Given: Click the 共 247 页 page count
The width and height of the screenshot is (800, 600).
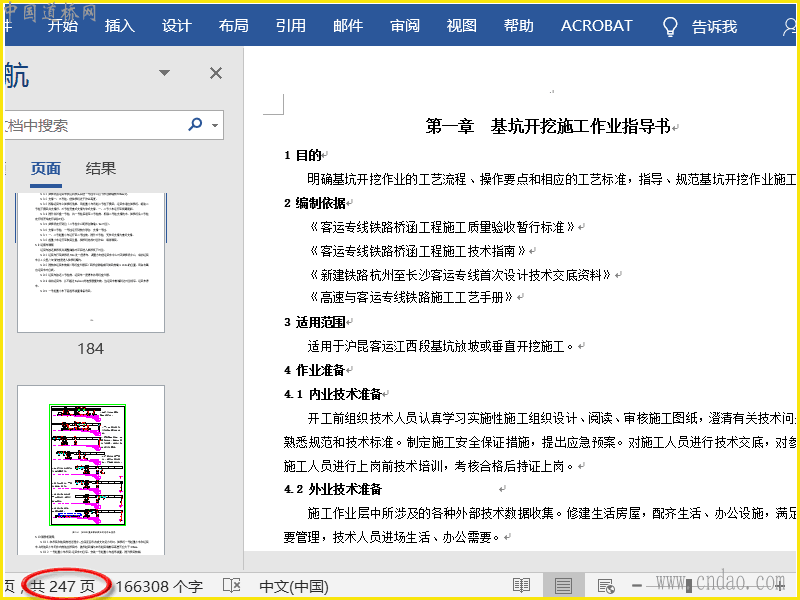Looking at the screenshot, I should (62, 586).
